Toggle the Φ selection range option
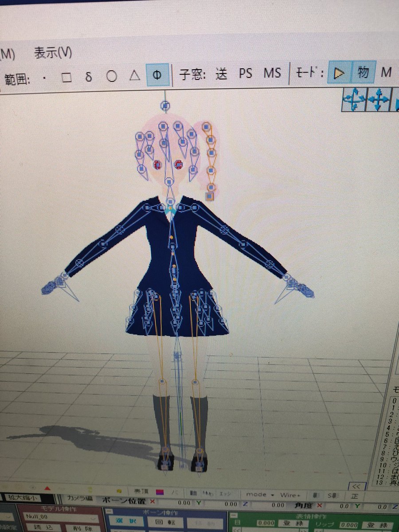The image size is (399, 532). 157,75
